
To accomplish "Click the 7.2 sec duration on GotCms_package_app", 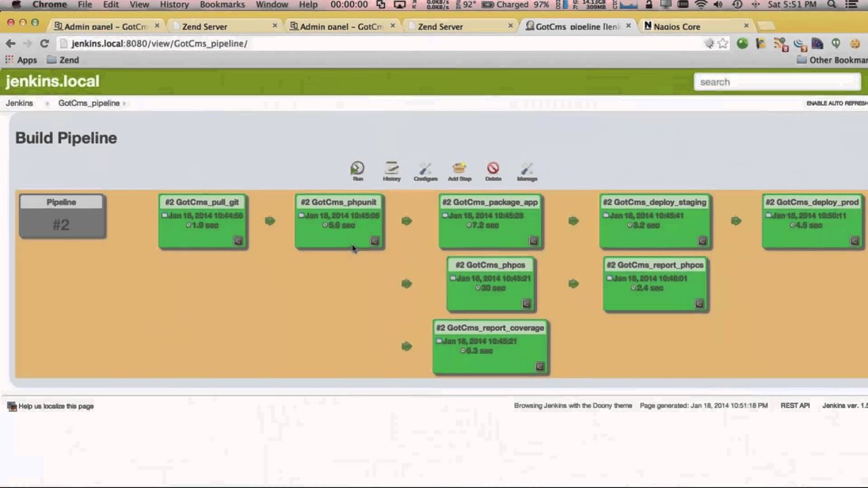I will click(x=485, y=225).
